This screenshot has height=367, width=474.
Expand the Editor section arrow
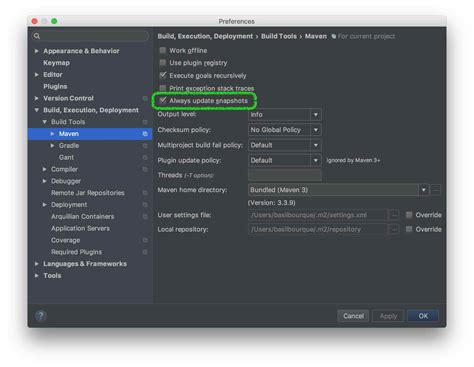(37, 75)
